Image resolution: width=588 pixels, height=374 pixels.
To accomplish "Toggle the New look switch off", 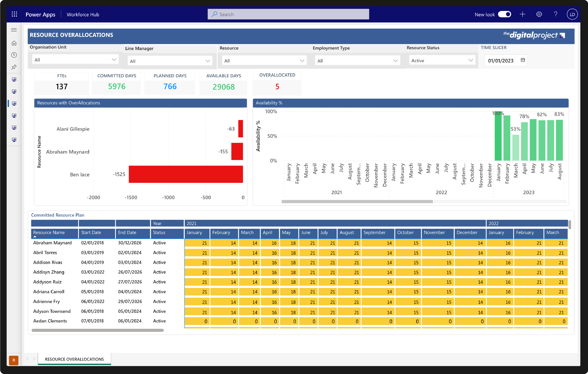I will click(504, 14).
